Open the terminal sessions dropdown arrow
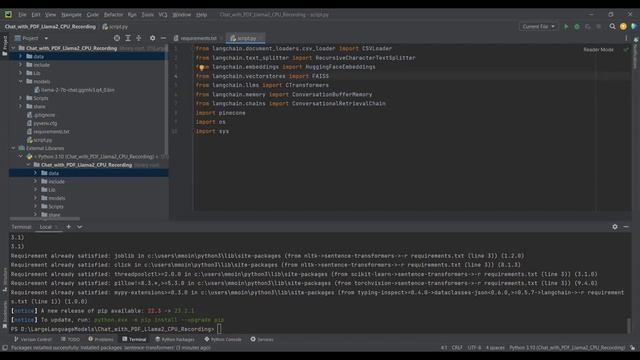This screenshot has width=640, height=360. pos(80,227)
